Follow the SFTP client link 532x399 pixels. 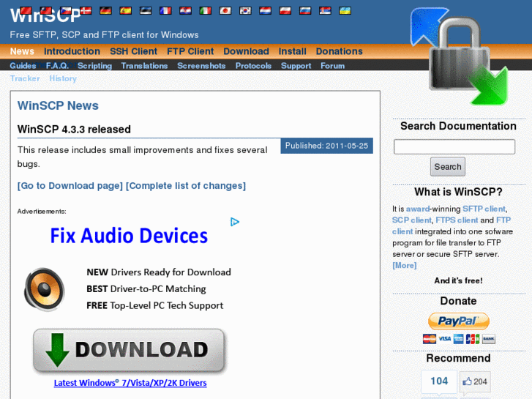(484, 209)
